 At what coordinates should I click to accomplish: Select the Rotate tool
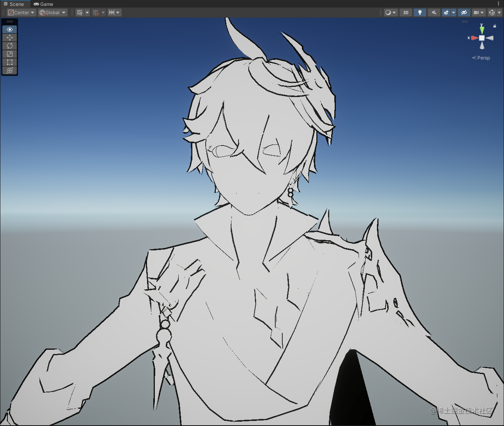point(10,46)
